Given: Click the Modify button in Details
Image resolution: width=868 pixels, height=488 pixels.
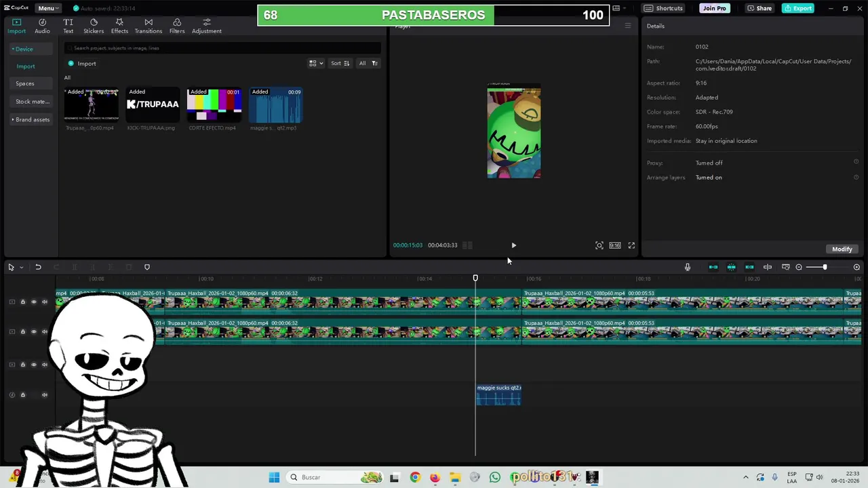Looking at the screenshot, I should 842,249.
